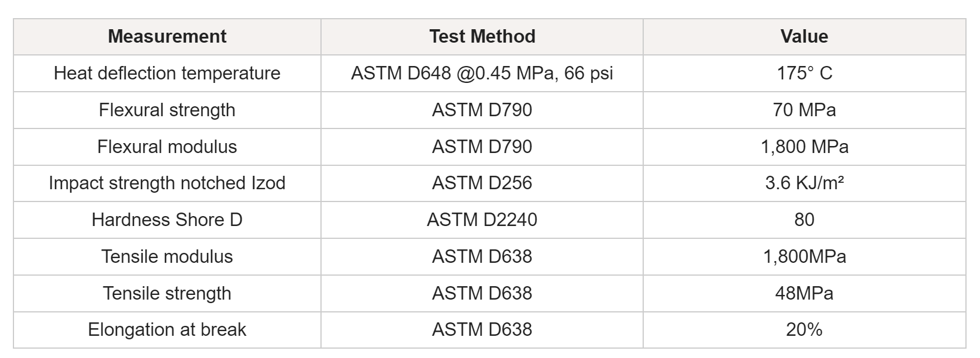Click the Test Method column header
This screenshot has width=980, height=358.
click(482, 37)
